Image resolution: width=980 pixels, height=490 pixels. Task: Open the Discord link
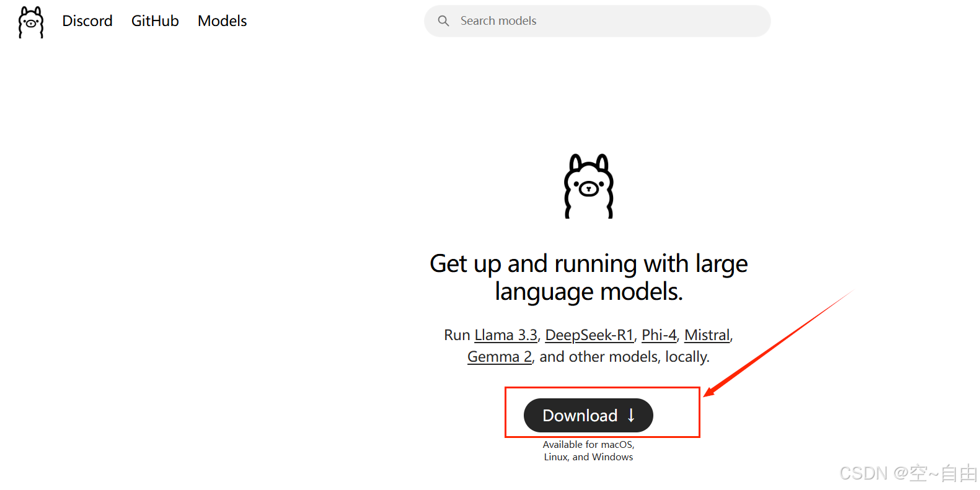click(87, 21)
